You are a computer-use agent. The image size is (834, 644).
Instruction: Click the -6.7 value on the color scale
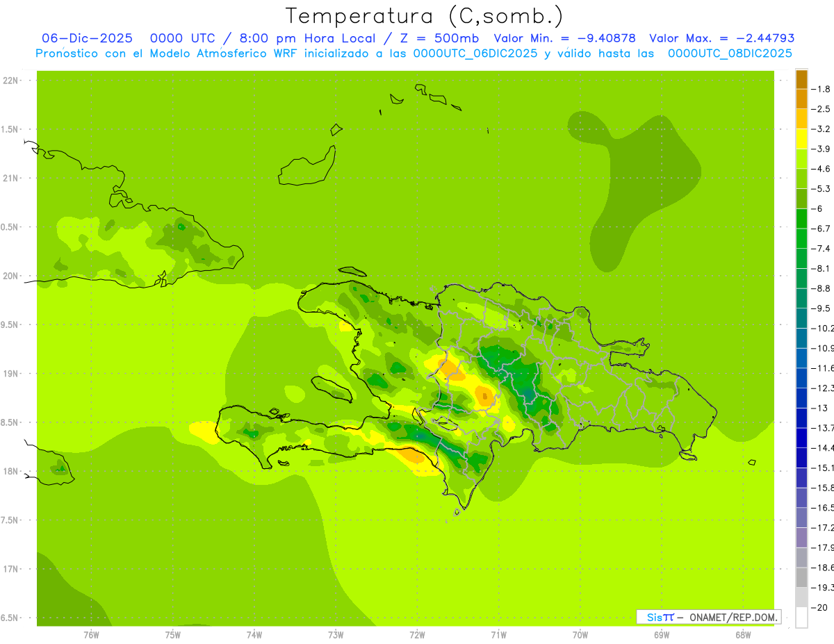pos(821,229)
